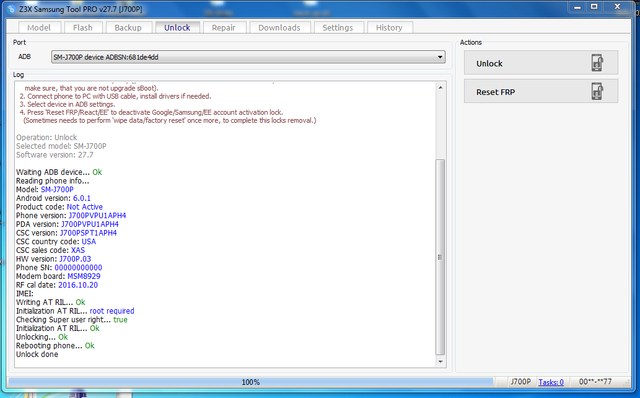Click the phone icon on Reset FRP button
Screen dimensions: 640x398
[597, 92]
